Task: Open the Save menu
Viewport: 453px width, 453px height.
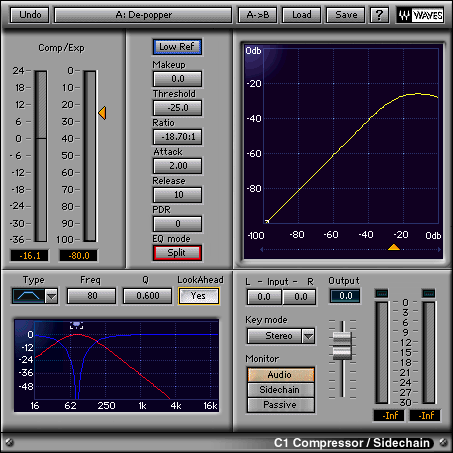Action: tap(346, 15)
